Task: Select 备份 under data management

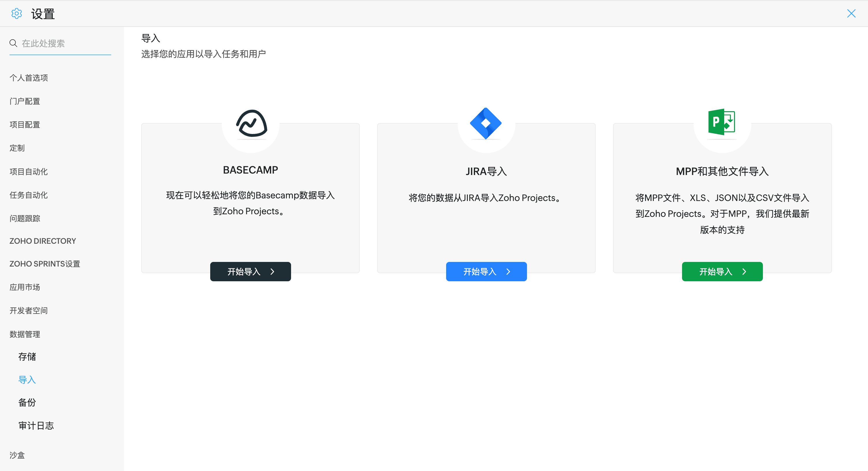Action: click(27, 402)
